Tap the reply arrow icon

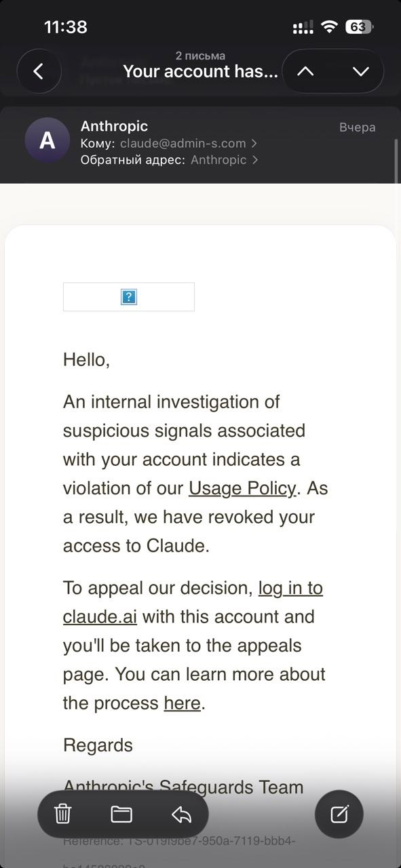(x=181, y=814)
